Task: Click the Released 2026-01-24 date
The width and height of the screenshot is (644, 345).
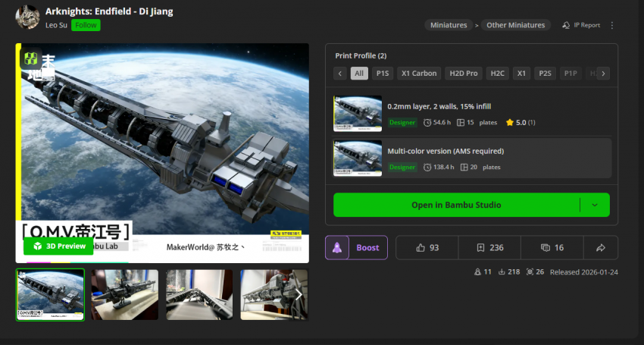Action: coord(583,271)
